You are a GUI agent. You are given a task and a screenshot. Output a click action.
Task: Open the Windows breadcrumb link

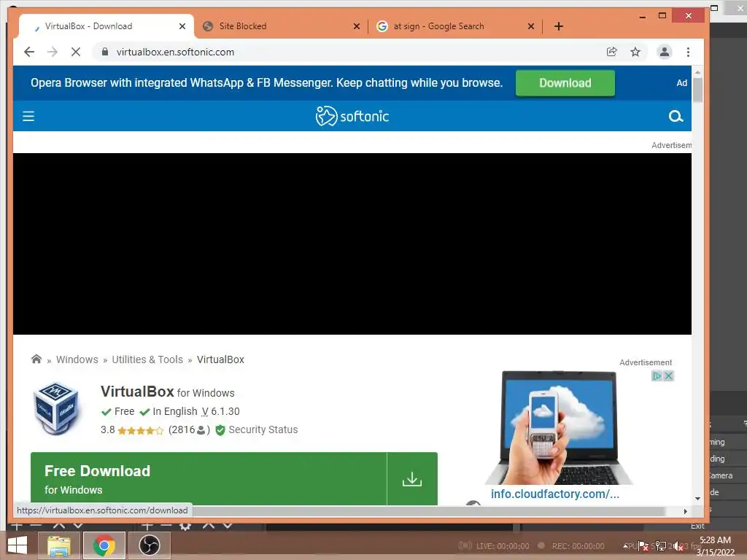77,359
